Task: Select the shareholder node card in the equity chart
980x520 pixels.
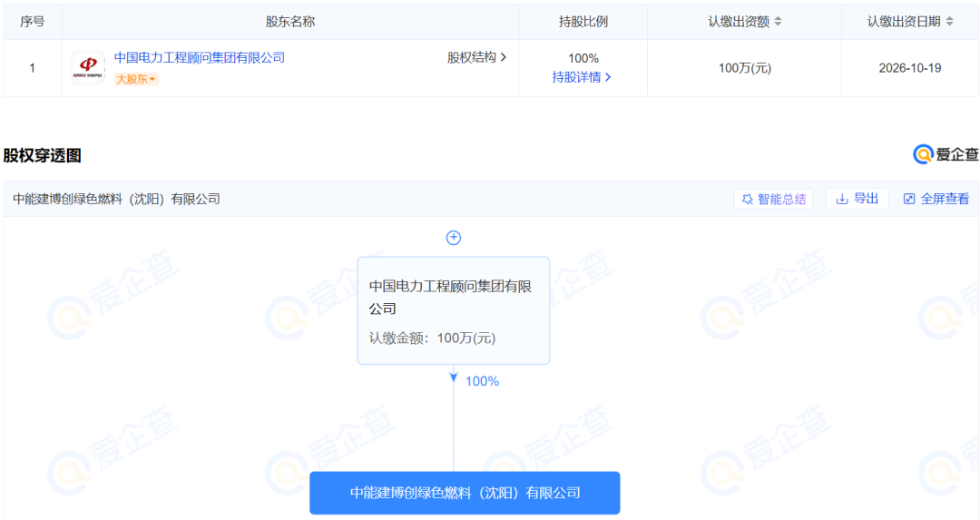Action: pos(454,310)
